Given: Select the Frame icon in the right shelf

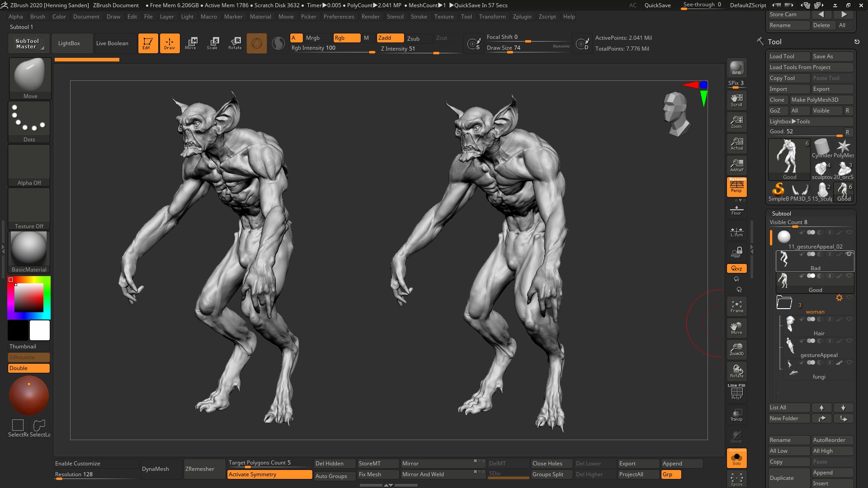Looking at the screenshot, I should (736, 305).
